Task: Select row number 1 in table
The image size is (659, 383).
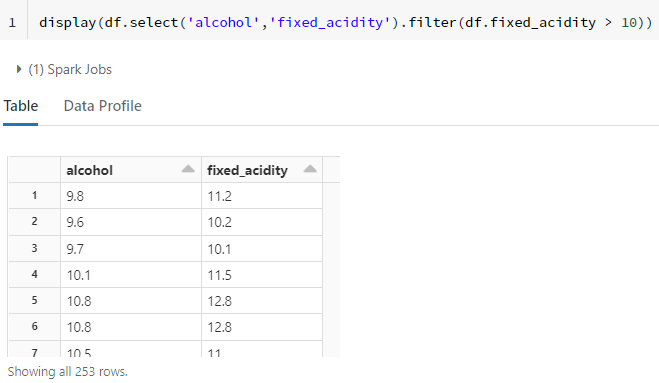Action: coord(34,195)
